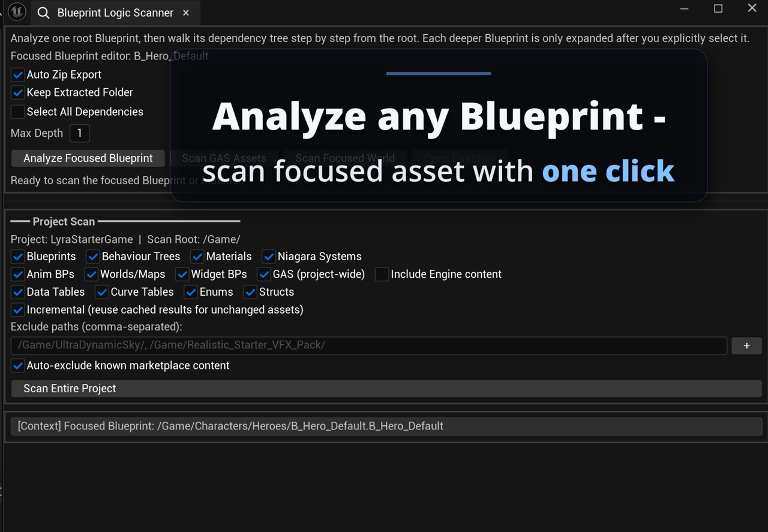Toggle the Curve Tables checkbox

coord(102,292)
